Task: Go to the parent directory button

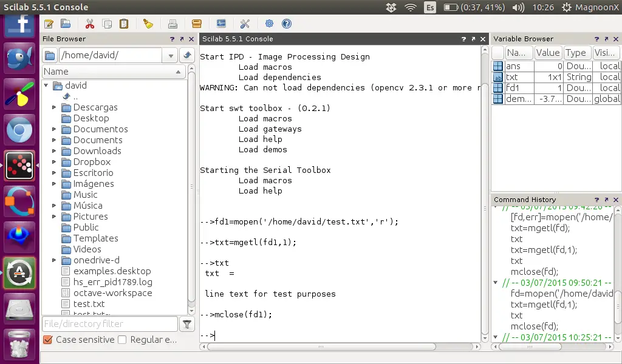Action: [x=187, y=55]
